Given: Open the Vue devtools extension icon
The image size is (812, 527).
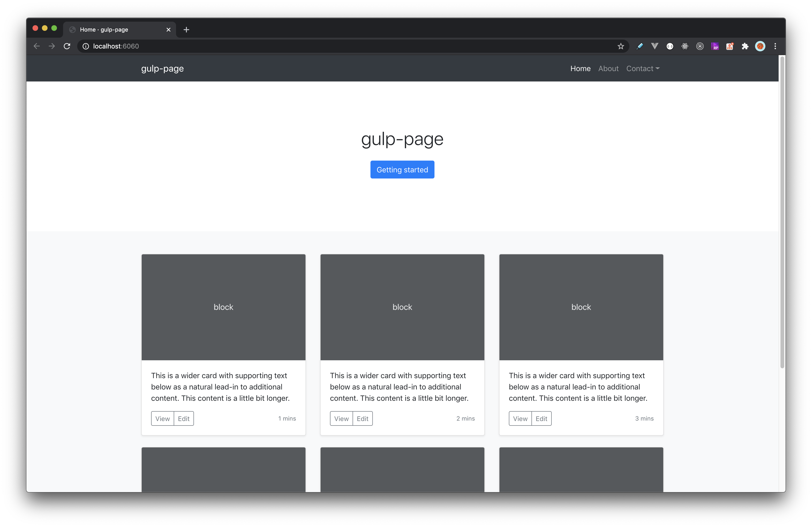Looking at the screenshot, I should point(655,46).
